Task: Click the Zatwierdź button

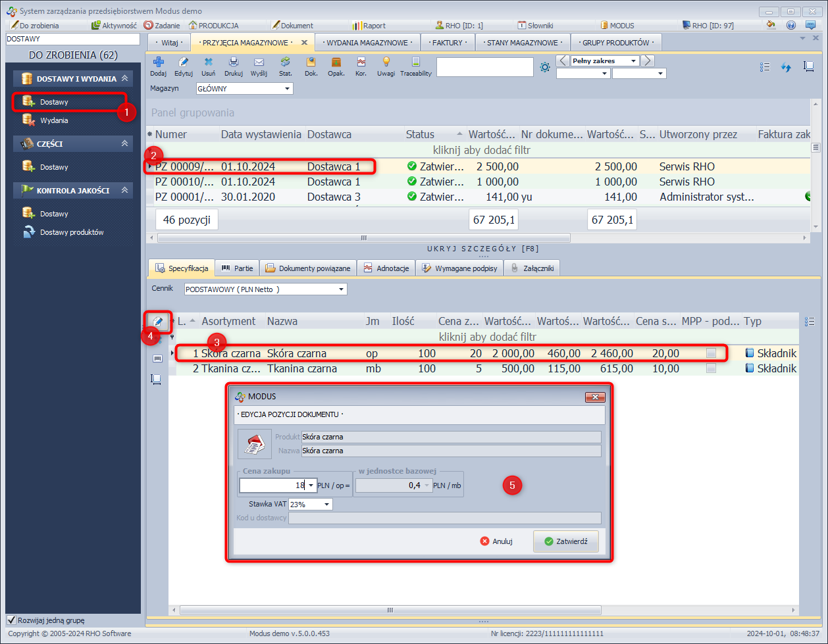Action: [x=565, y=541]
